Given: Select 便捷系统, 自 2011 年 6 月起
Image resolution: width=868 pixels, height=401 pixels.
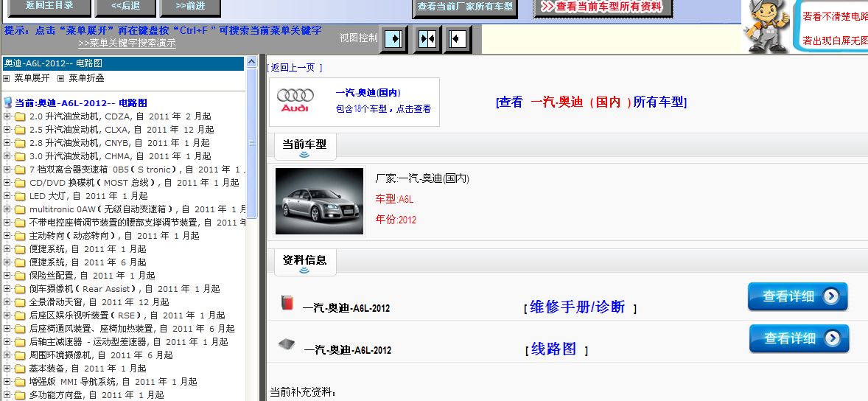Looking at the screenshot, I should [x=88, y=262].
